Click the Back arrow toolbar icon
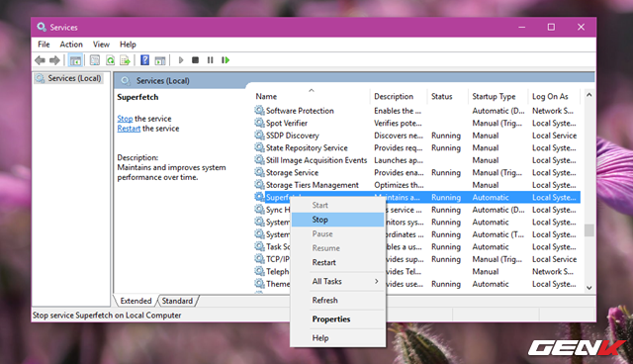The width and height of the screenshot is (633, 364). [40, 60]
